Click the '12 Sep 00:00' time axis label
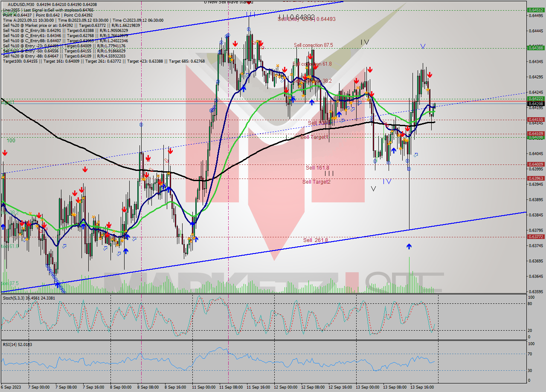Image resolution: width=546 pixels, height=392 pixels. click(285, 387)
